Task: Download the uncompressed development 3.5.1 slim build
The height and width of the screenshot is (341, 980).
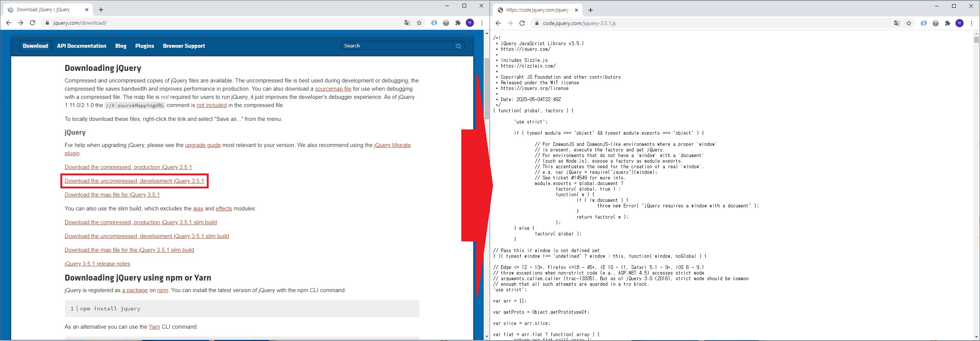Action: [x=147, y=236]
